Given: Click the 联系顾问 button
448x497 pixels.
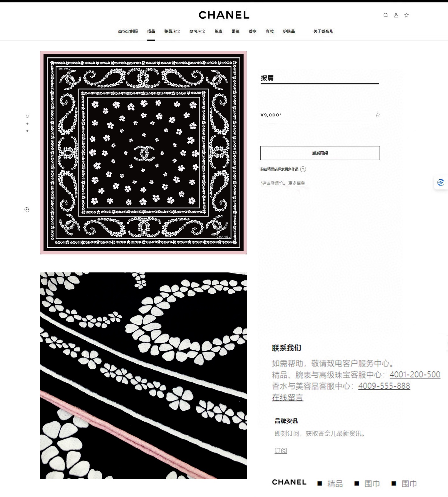Looking at the screenshot, I should 320,153.
